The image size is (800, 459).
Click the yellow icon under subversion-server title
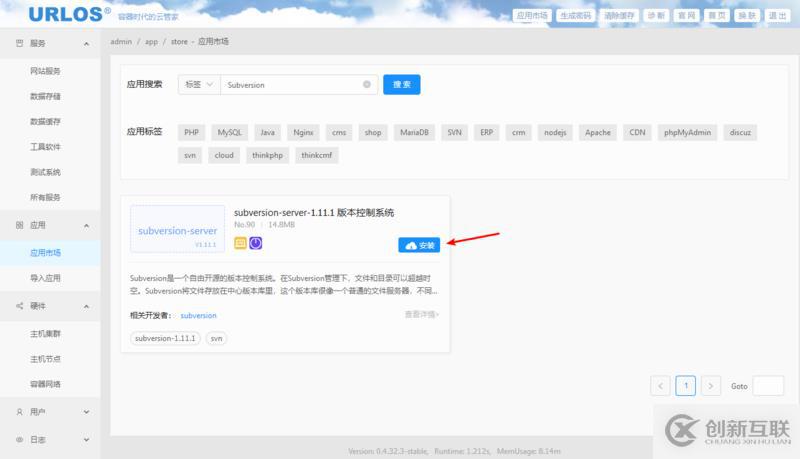[240, 243]
